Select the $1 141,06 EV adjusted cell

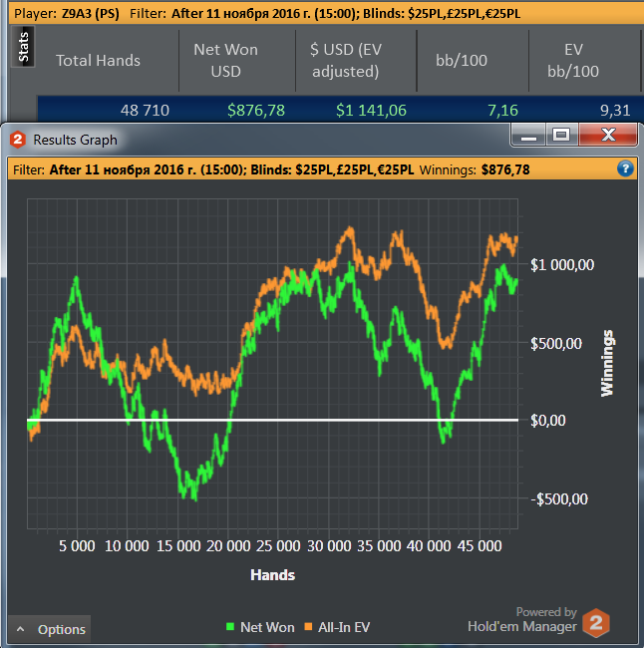pyautogui.click(x=371, y=111)
